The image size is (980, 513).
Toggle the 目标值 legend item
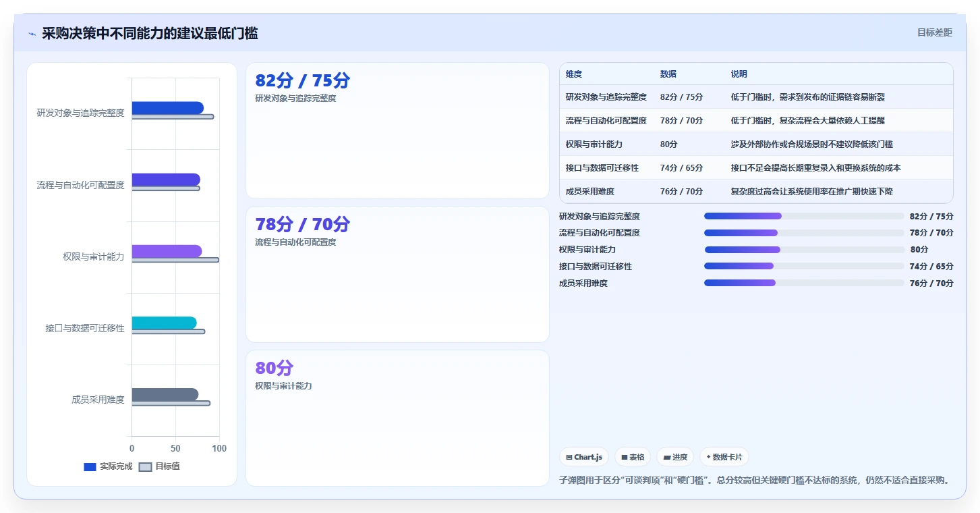pos(160,466)
